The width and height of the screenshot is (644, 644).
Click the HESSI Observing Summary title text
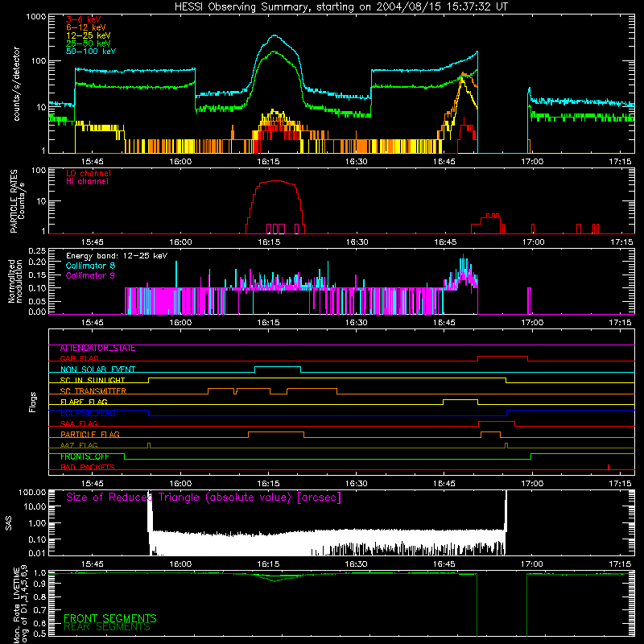point(341,7)
